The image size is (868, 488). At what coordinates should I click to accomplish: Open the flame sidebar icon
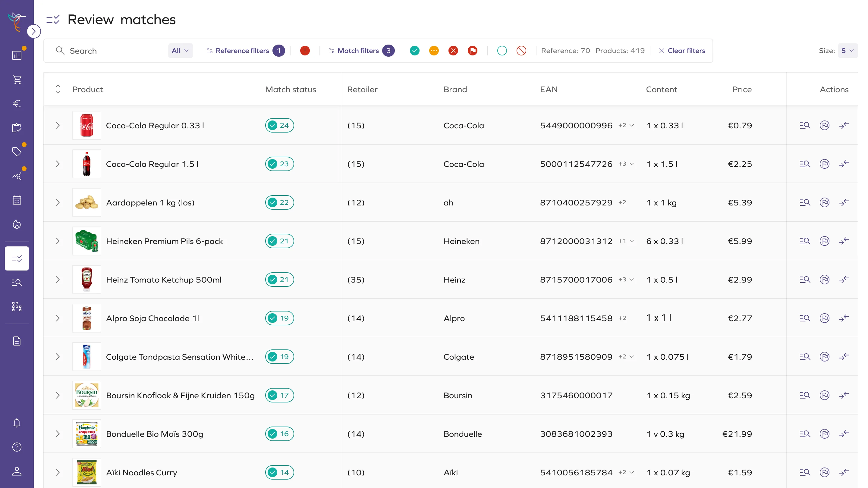pos(17,225)
